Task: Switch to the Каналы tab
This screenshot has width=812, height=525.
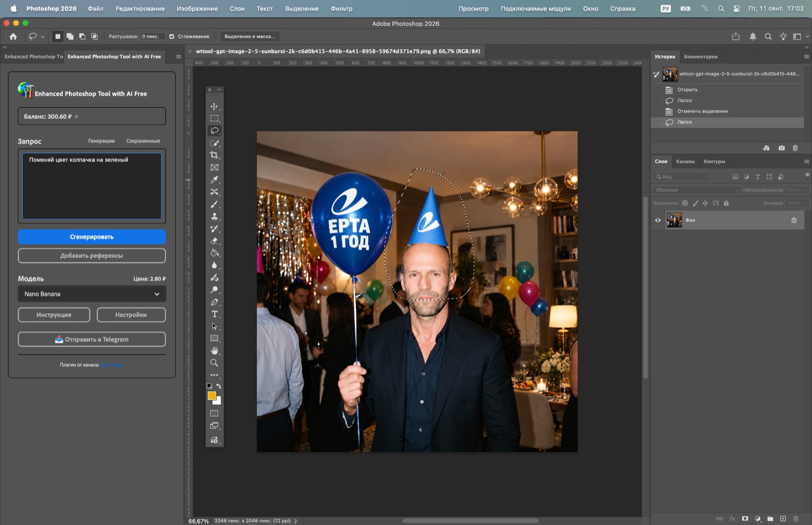Action: coord(685,161)
